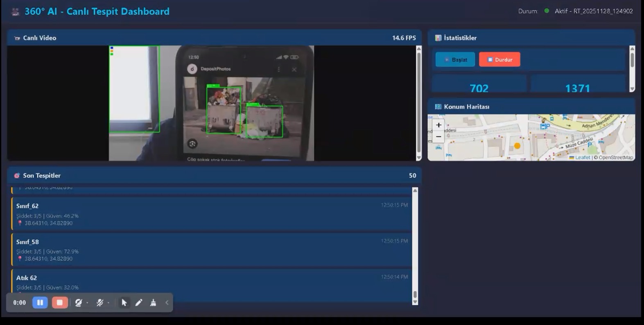Select the Sınıf_58 detection entry
Screen dimensions: 644x325
click(x=211, y=249)
